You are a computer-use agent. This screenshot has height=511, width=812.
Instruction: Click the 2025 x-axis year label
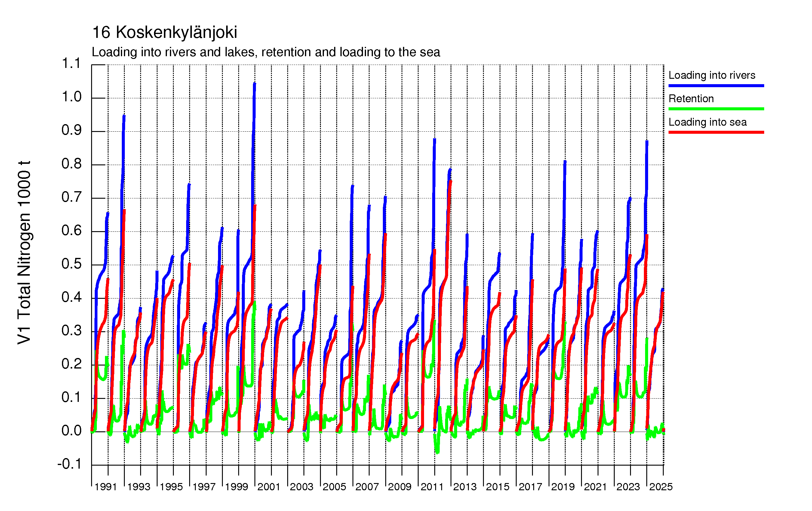[661, 487]
